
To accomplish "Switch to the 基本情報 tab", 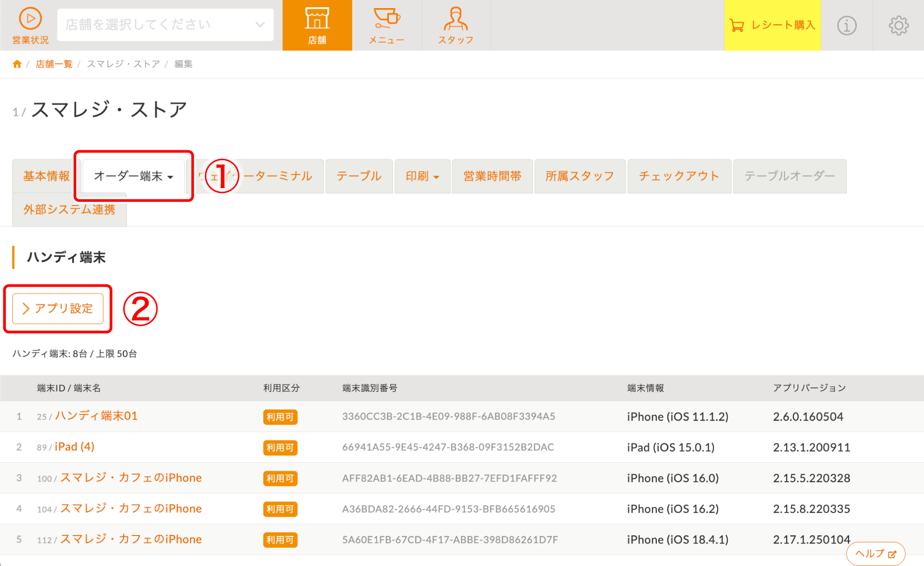I will [x=47, y=176].
